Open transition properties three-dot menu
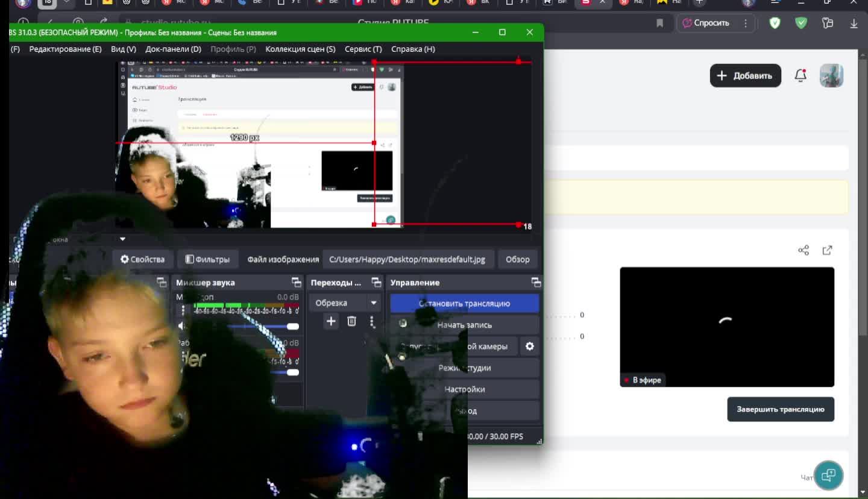Image resolution: width=868 pixels, height=499 pixels. click(x=372, y=321)
